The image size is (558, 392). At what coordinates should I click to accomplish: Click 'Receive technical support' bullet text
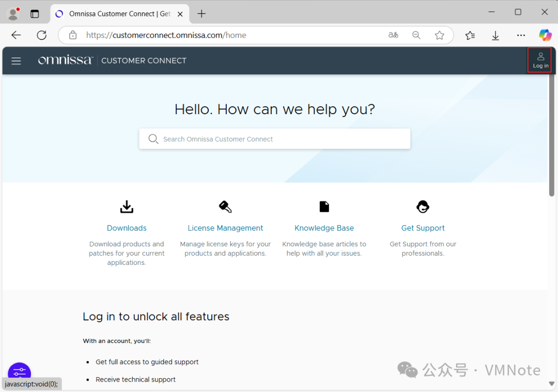(135, 380)
